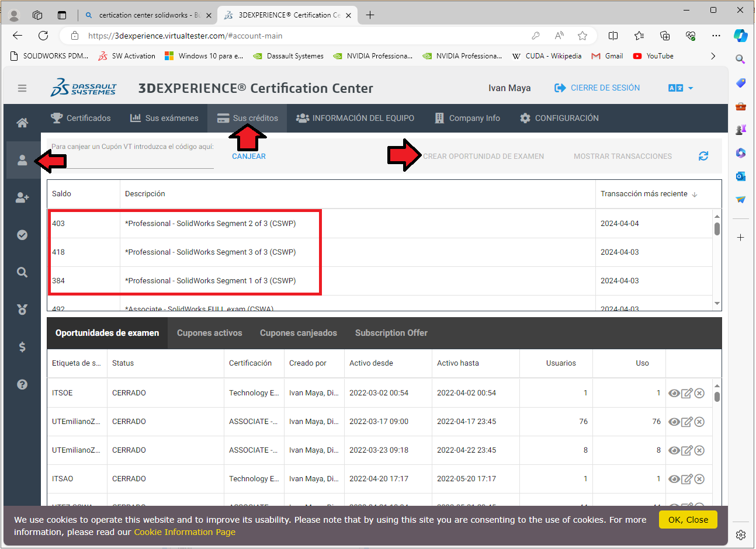The image size is (756, 549).
Task: Refresh the credits list with sync icon
Action: click(x=703, y=156)
